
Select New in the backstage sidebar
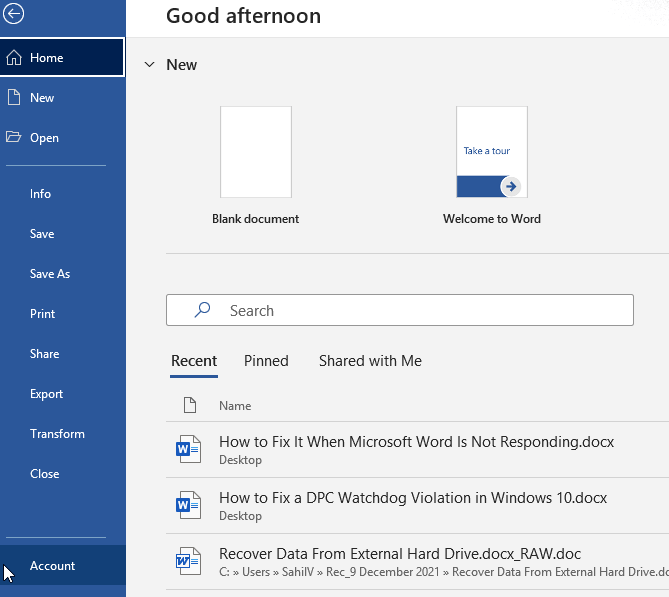pos(62,97)
